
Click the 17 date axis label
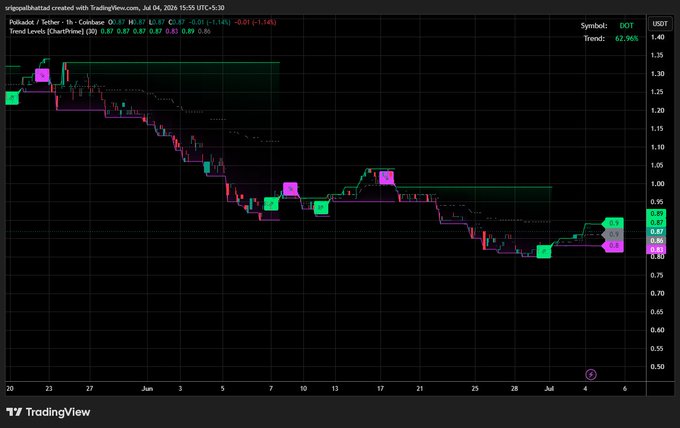[x=380, y=389]
